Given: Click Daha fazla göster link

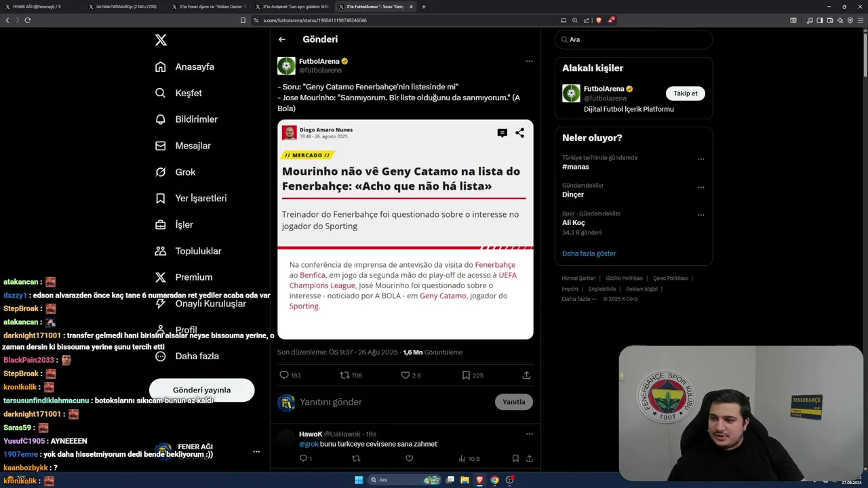Looking at the screenshot, I should 589,253.
